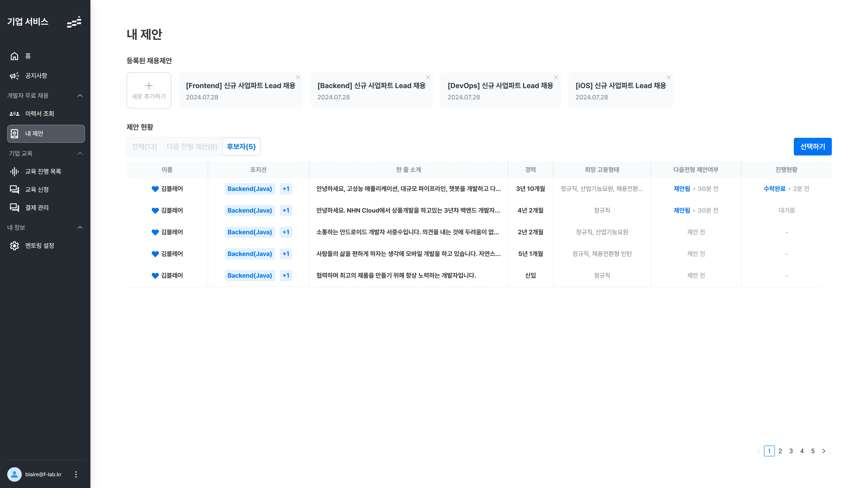Expand +1 positions in 2년 2개월 row
The image size is (868, 488).
[286, 232]
